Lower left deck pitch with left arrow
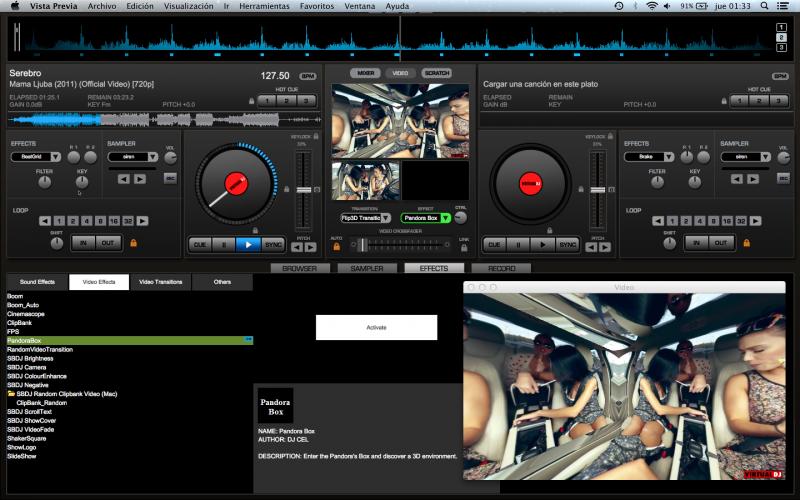This screenshot has width=800, height=500. [297, 247]
